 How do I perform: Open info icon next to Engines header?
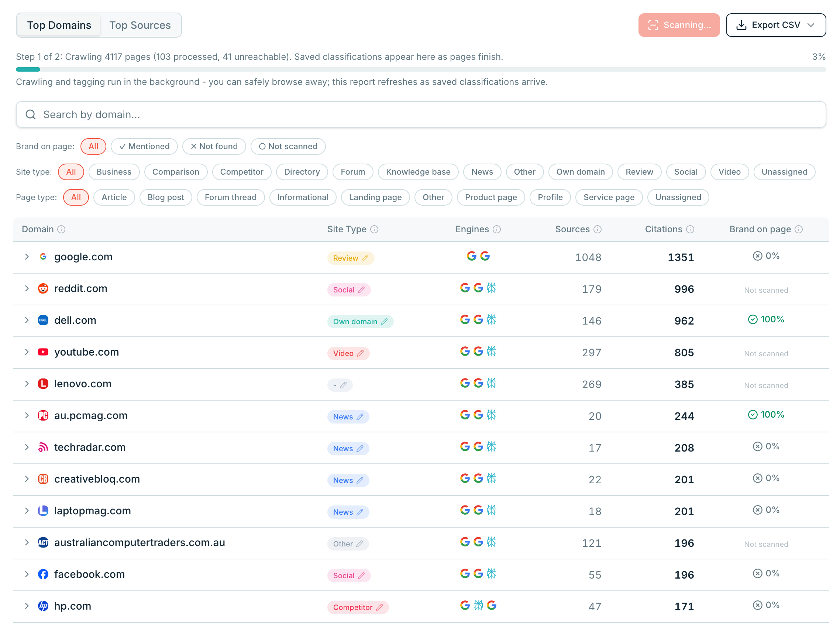pyautogui.click(x=497, y=229)
